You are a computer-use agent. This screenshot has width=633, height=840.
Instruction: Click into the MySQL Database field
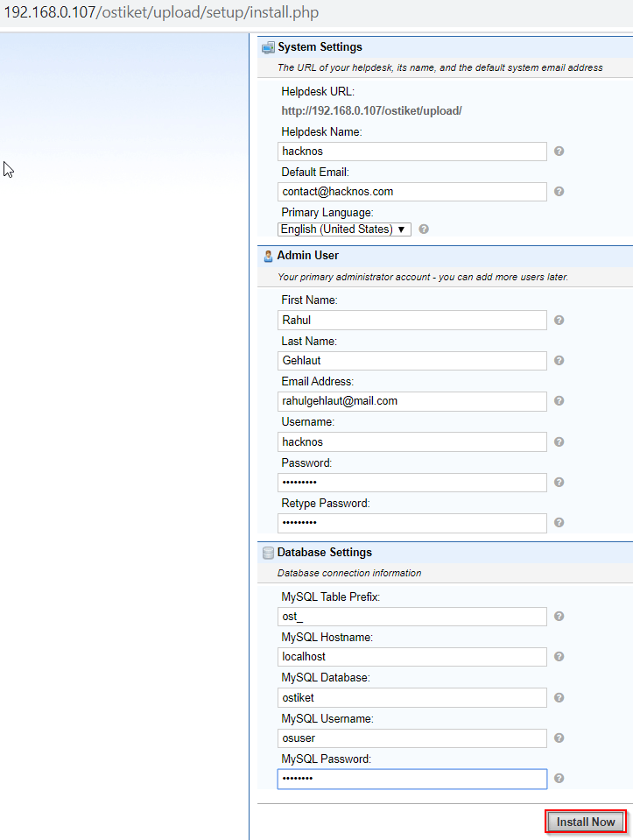click(411, 697)
